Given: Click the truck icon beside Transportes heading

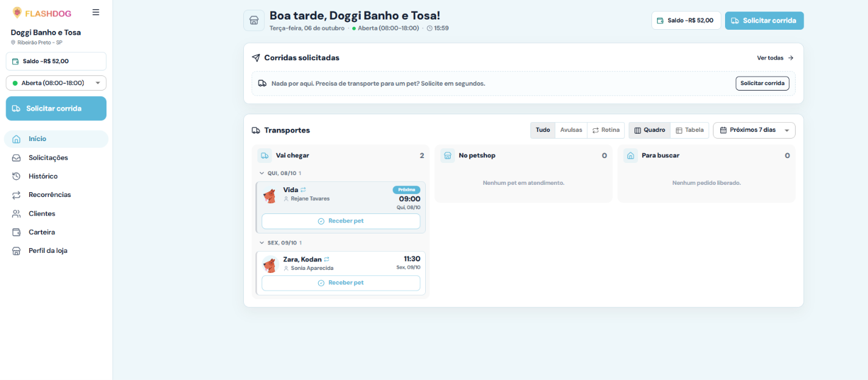Looking at the screenshot, I should [x=256, y=130].
